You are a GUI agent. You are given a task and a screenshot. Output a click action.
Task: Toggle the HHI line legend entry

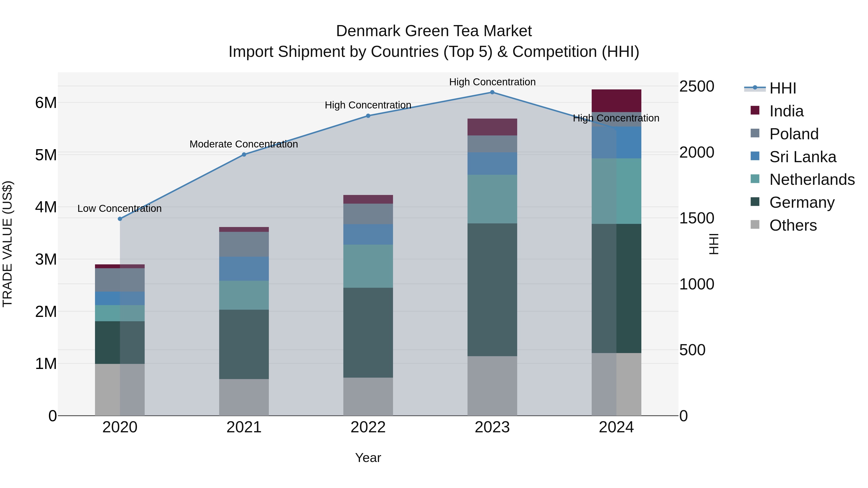click(770, 88)
